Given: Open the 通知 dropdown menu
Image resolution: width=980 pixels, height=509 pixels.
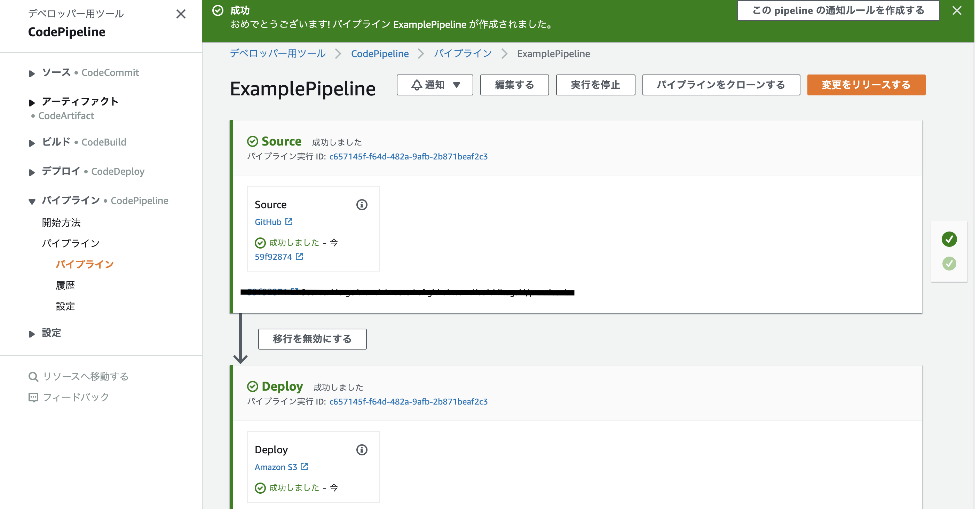Looking at the screenshot, I should 434,85.
